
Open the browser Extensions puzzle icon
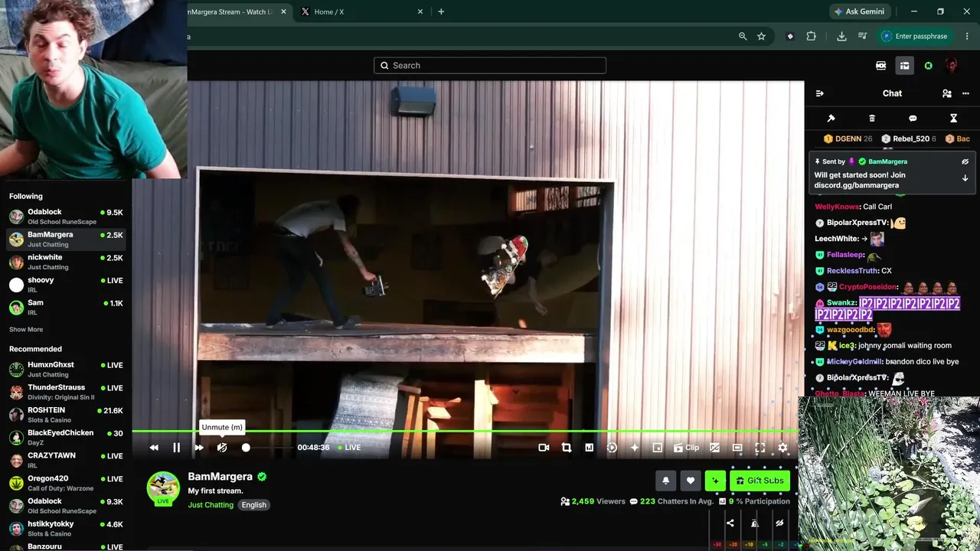(x=812, y=36)
